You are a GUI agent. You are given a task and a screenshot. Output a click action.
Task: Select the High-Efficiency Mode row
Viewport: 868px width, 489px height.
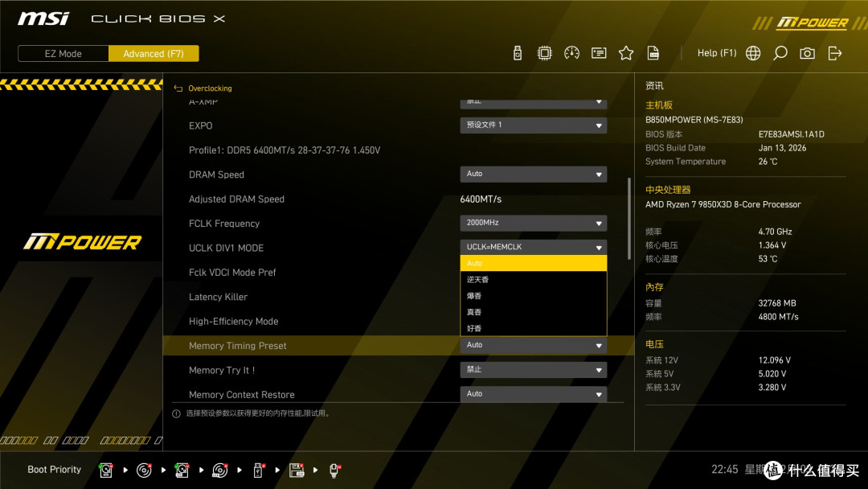click(x=234, y=321)
